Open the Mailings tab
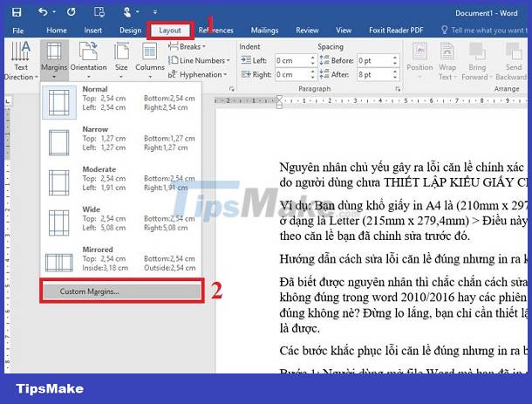The height and width of the screenshot is (404, 532). click(x=264, y=31)
